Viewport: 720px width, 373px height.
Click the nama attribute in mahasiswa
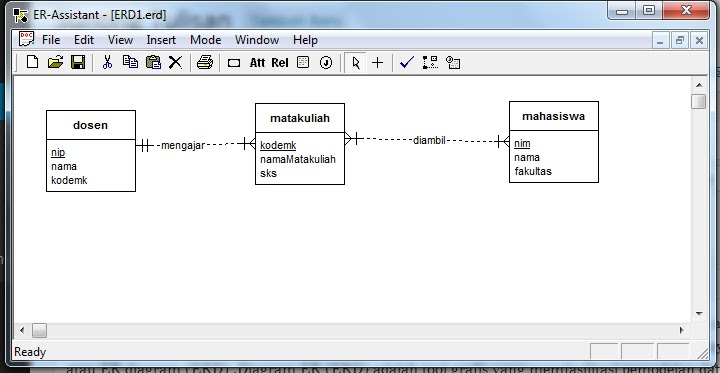[x=527, y=158]
